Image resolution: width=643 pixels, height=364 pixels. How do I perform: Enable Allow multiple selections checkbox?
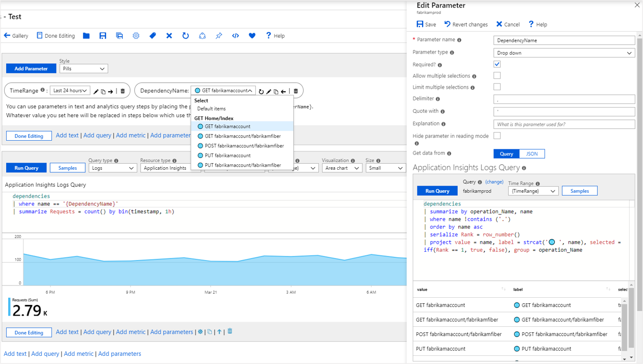point(497,75)
